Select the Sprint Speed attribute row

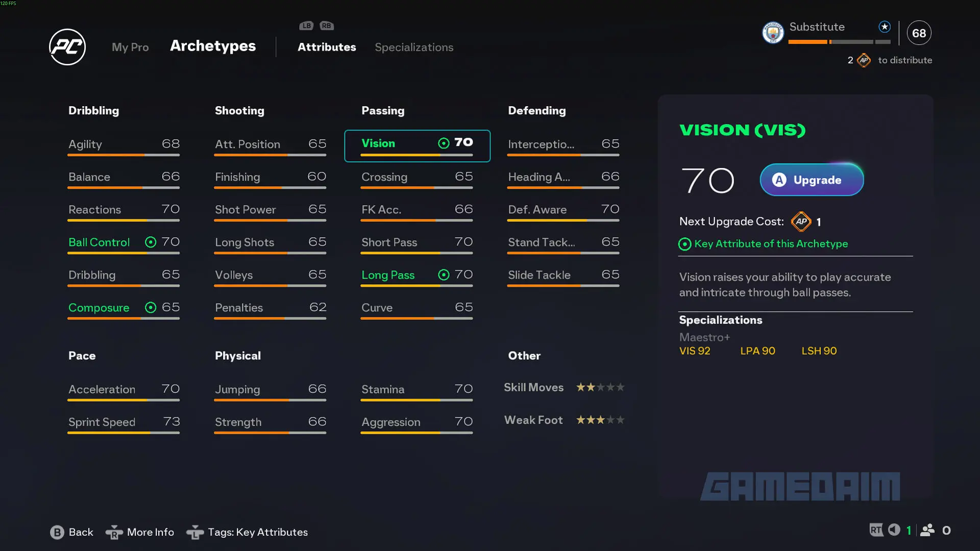click(x=124, y=423)
